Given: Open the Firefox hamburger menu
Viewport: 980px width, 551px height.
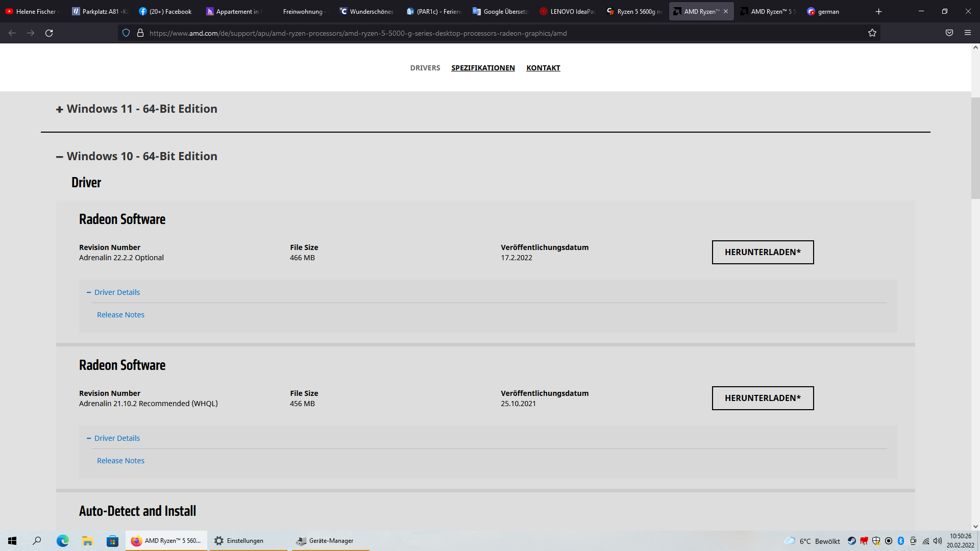Looking at the screenshot, I should click(x=967, y=33).
